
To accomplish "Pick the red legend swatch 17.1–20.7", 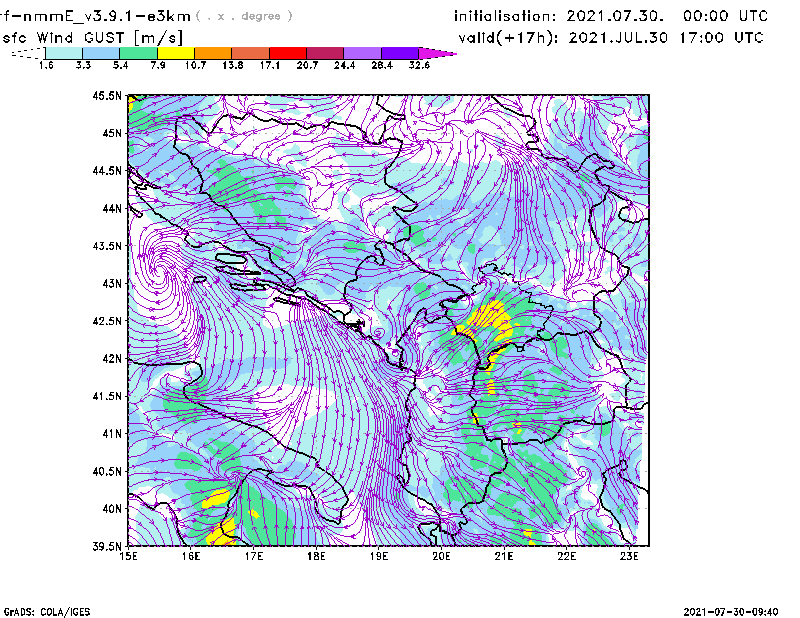I will [288, 53].
